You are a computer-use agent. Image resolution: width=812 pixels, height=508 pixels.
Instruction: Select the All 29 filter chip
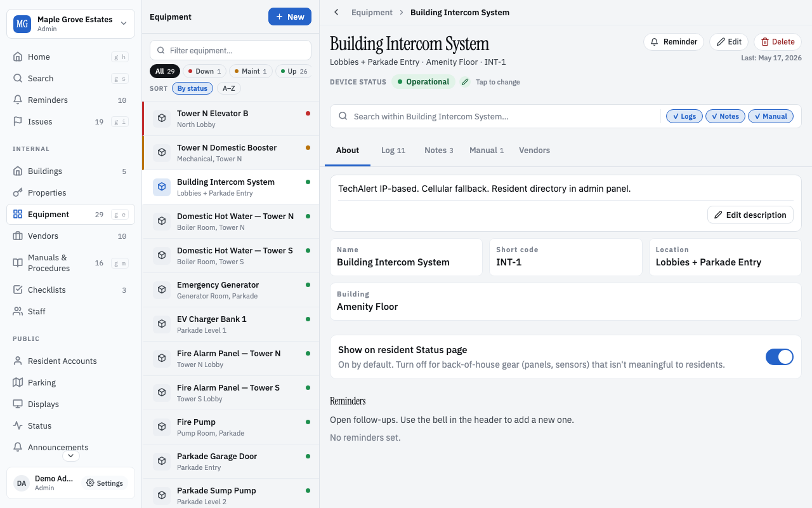point(165,71)
